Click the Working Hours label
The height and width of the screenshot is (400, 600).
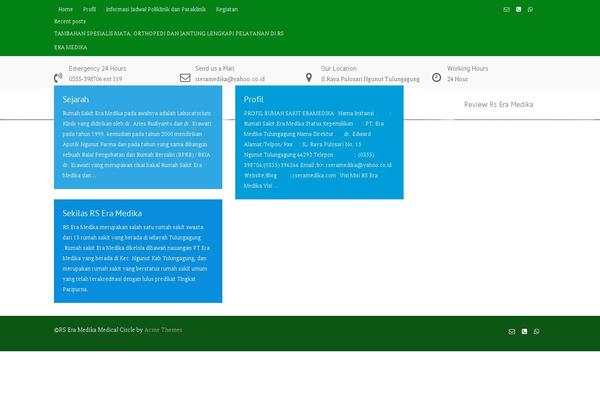[467, 69]
